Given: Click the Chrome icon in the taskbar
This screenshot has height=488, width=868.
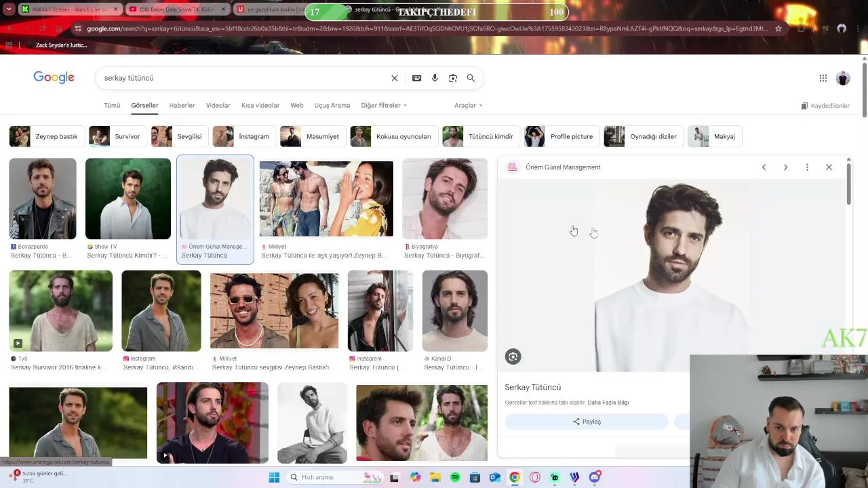Looking at the screenshot, I should pos(515,477).
